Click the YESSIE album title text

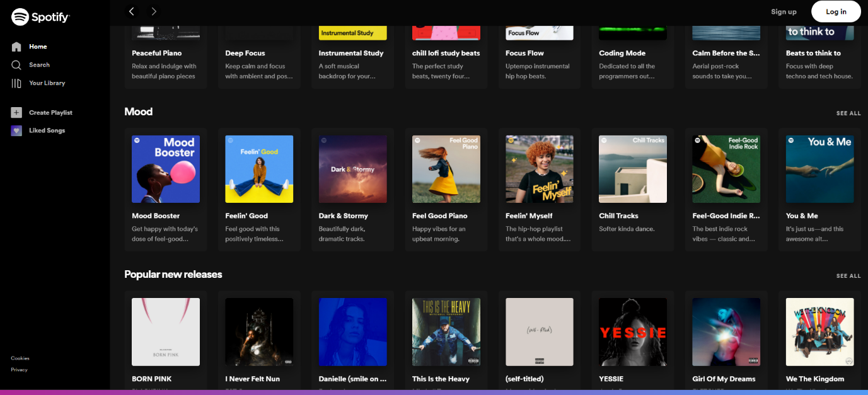611,379
